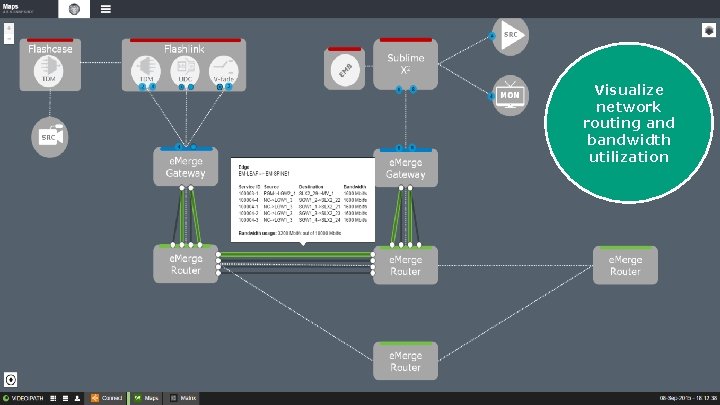
Task: Switch to the Matrix tab
Action: click(x=183, y=398)
